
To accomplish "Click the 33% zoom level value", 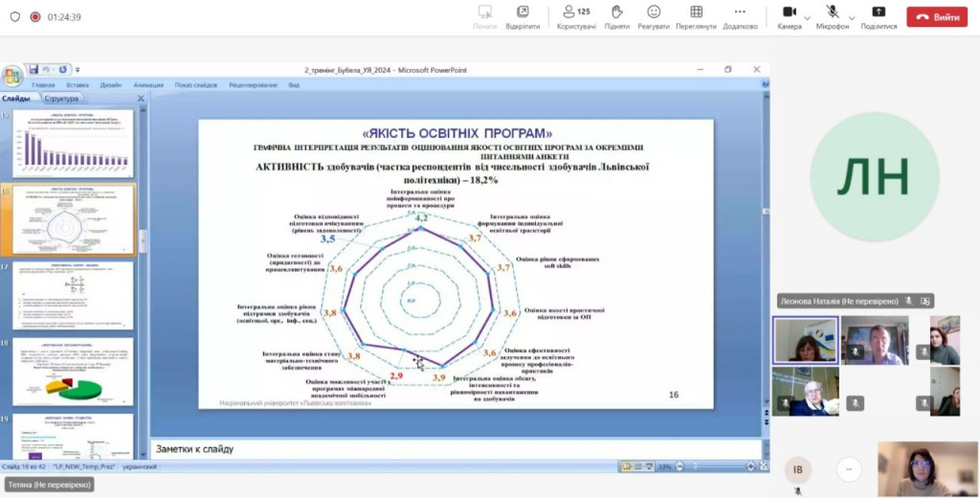I will coord(665,466).
